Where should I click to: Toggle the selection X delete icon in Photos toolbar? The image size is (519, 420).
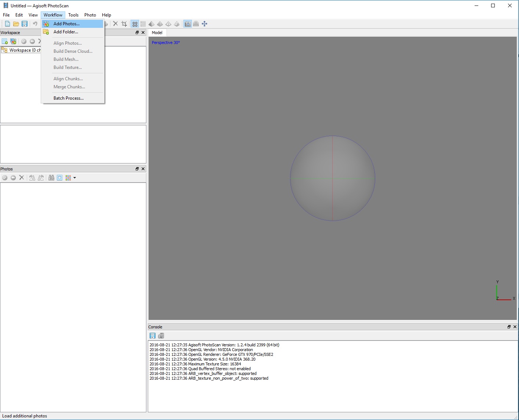click(x=22, y=177)
